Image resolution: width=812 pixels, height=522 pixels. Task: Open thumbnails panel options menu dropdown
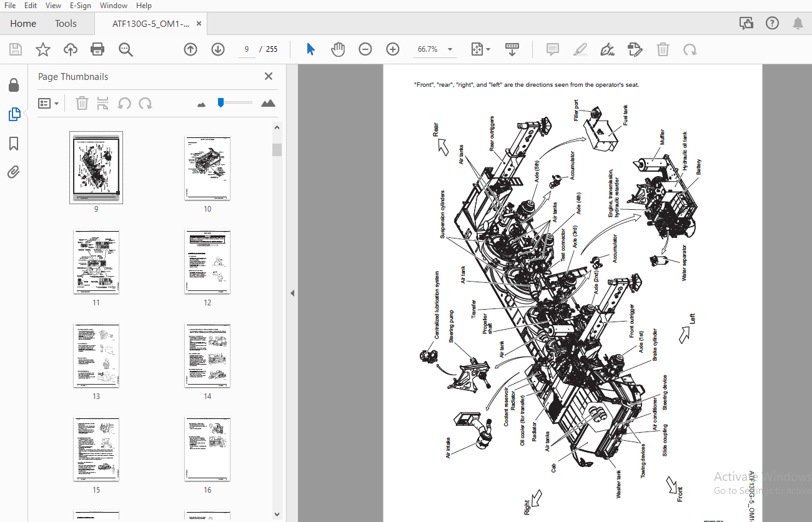pyautogui.click(x=49, y=103)
